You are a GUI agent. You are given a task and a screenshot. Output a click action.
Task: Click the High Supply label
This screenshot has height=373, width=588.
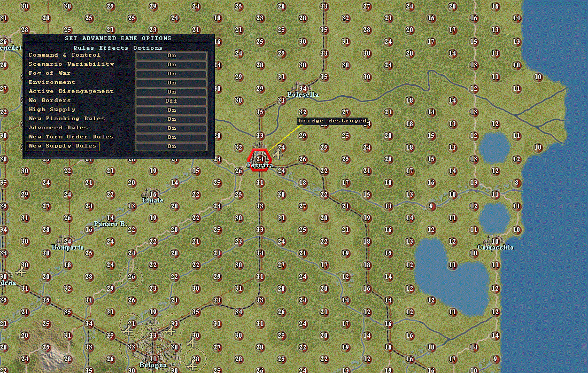click(x=52, y=110)
